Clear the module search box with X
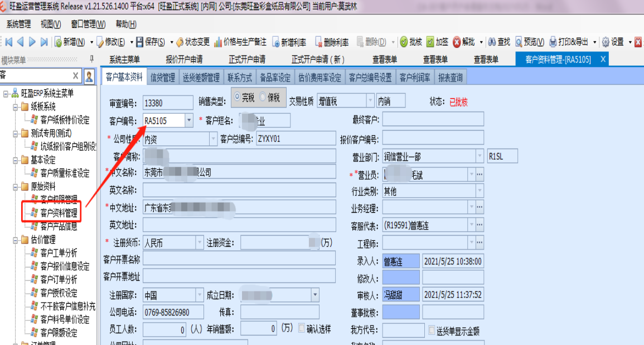This screenshot has width=644, height=345. click(x=76, y=76)
